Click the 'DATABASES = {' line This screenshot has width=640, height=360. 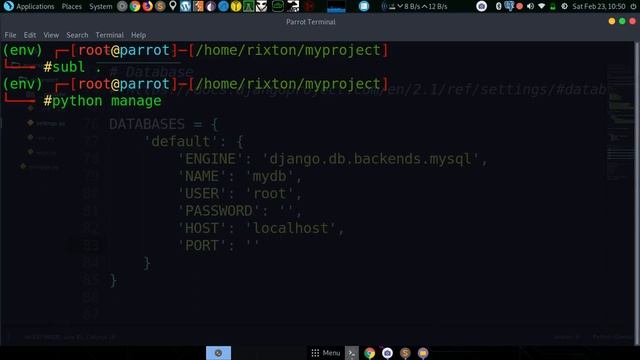(164, 124)
